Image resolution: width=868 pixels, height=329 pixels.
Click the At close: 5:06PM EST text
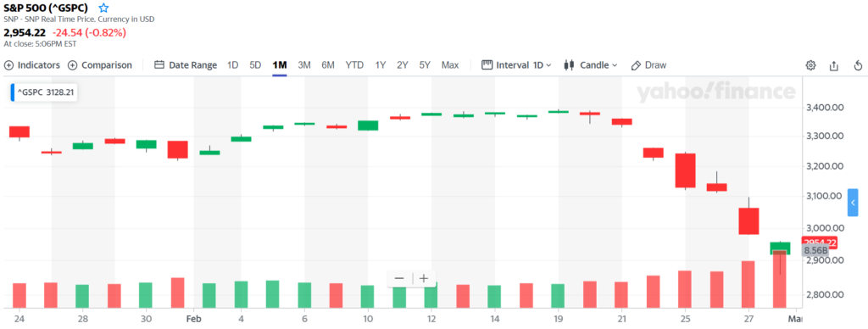(x=40, y=44)
